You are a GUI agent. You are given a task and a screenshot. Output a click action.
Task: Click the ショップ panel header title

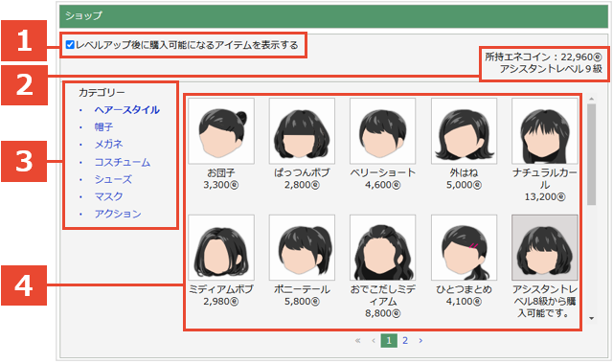(83, 15)
